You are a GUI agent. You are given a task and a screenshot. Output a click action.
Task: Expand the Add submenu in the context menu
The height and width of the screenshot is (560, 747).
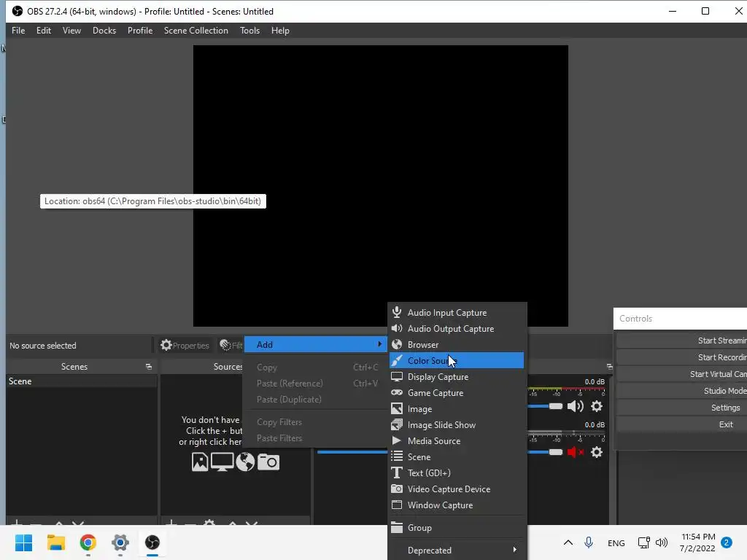point(315,345)
